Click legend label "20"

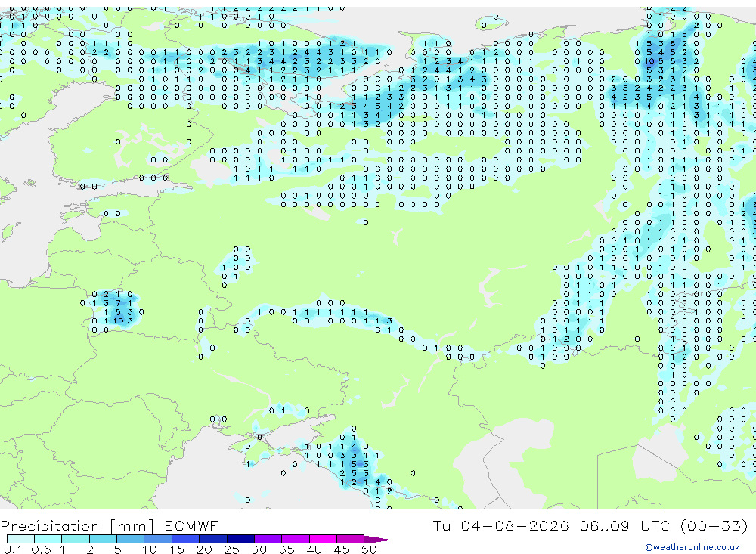(x=204, y=549)
